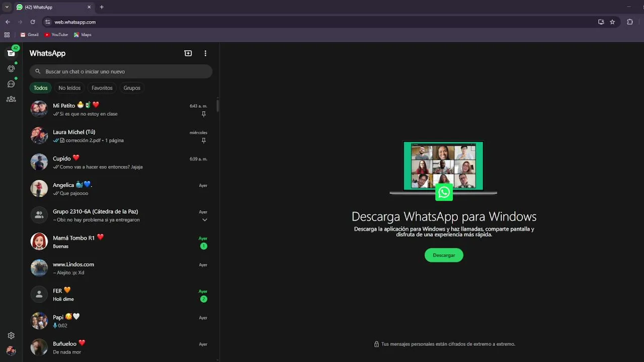The image size is (644, 362).
Task: Click the Descargar button
Action: [x=444, y=255]
